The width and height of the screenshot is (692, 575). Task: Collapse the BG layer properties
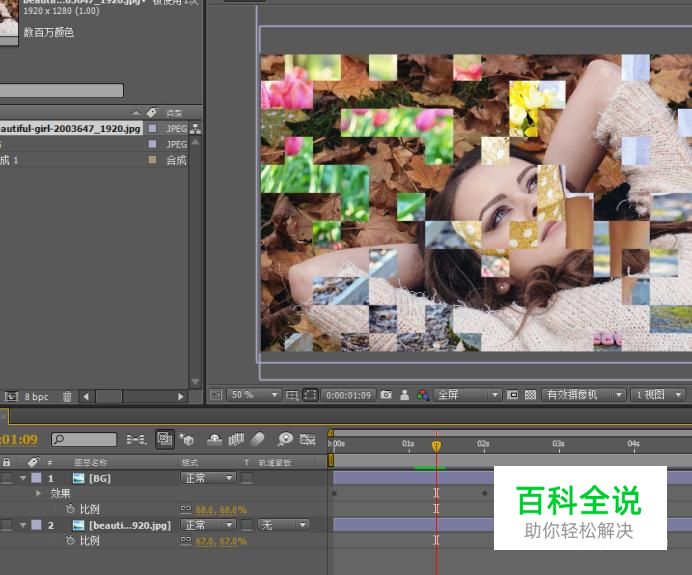coord(23,478)
